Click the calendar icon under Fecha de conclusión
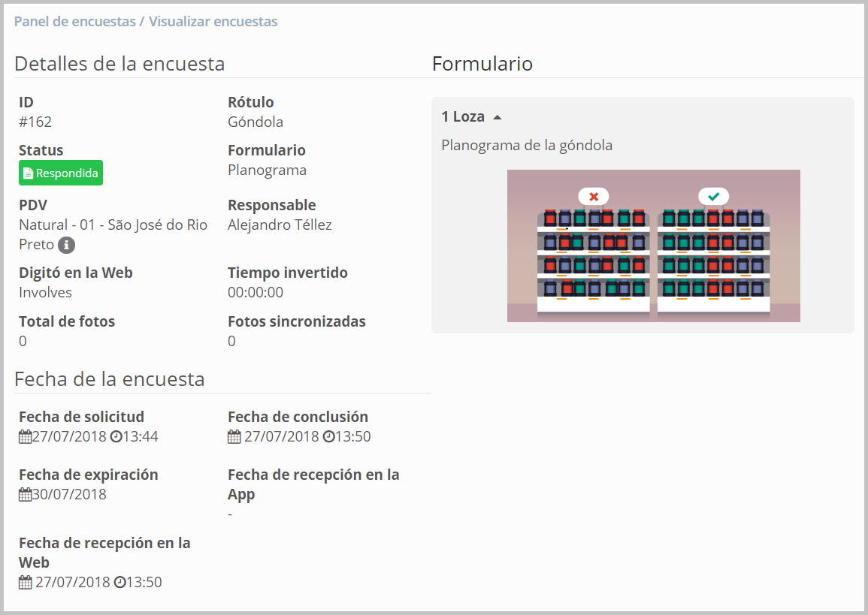This screenshot has width=868, height=615. click(x=234, y=437)
